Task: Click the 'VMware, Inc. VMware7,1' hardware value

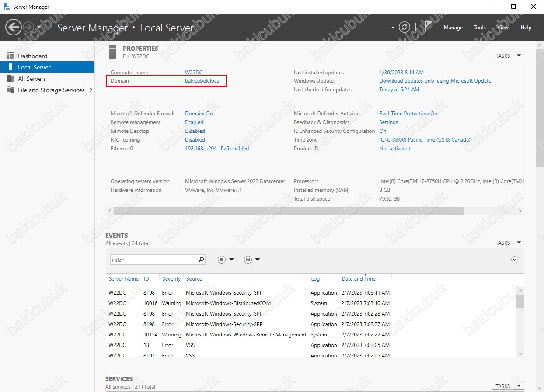Action: pos(213,190)
